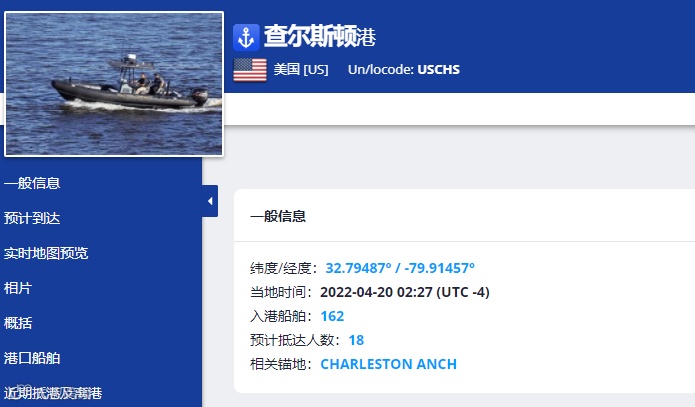Screen dimensions: 695x407
Task: Click the latitude/longitude coordinates link
Action: [400, 268]
